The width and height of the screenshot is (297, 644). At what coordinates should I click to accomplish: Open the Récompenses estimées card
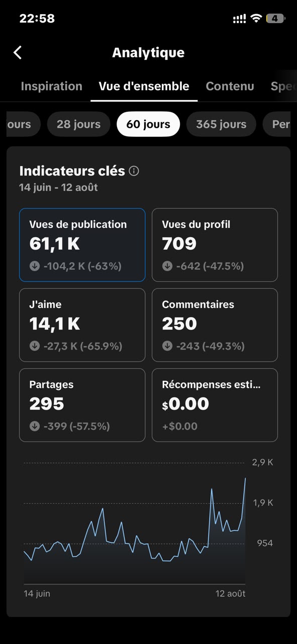coord(215,405)
